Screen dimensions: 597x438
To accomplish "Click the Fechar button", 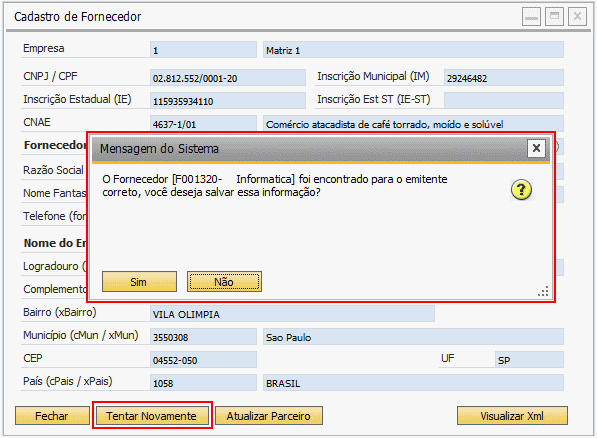I will (x=52, y=416).
